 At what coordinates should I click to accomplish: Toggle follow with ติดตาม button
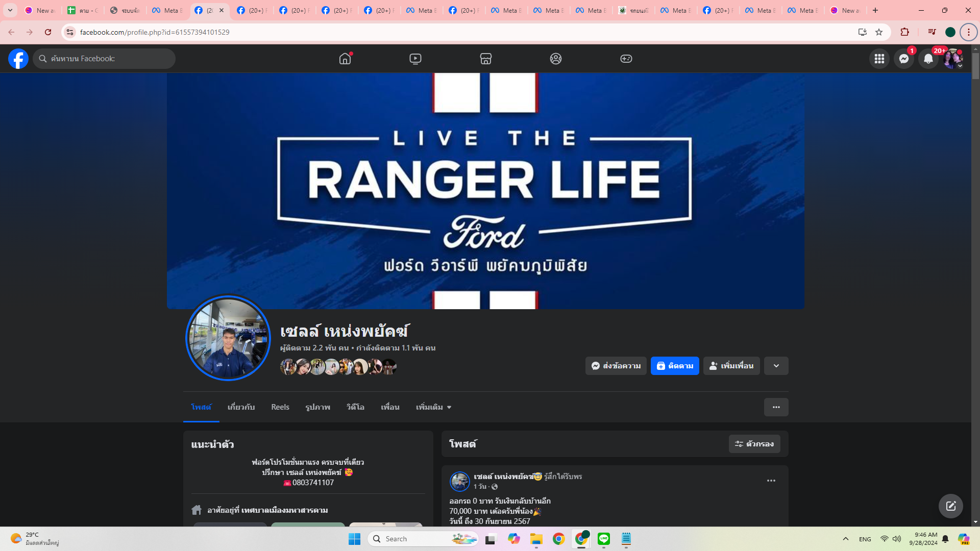click(674, 366)
